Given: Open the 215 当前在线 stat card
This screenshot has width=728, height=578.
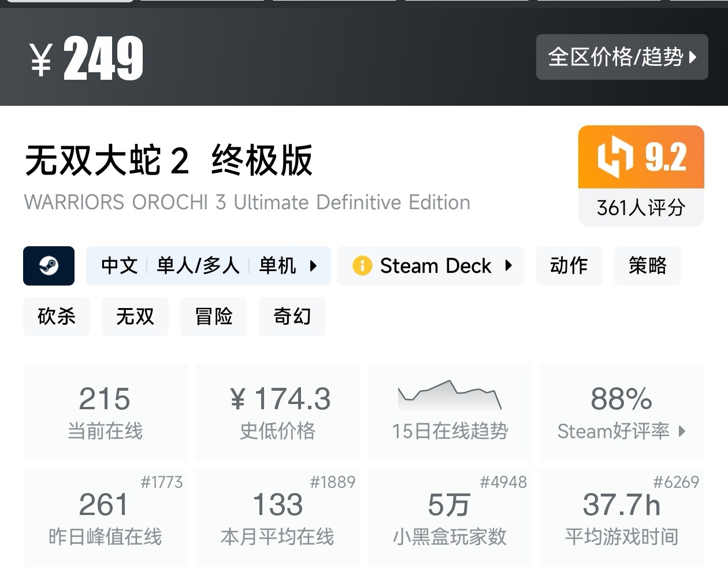Looking at the screenshot, I should tap(105, 412).
